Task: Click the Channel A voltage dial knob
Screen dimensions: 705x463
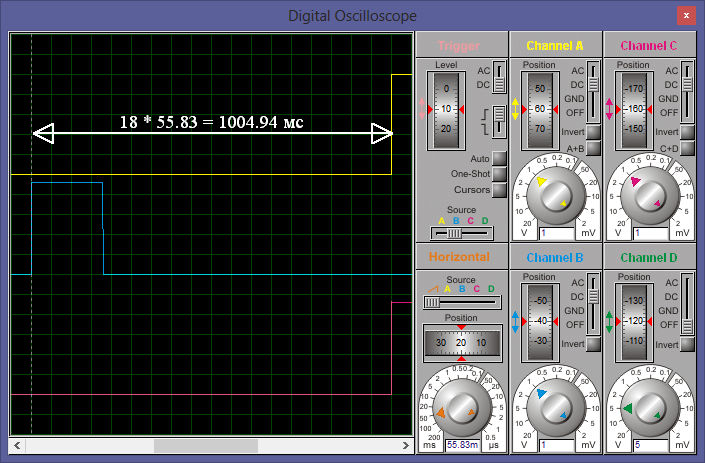Action: click(x=555, y=194)
